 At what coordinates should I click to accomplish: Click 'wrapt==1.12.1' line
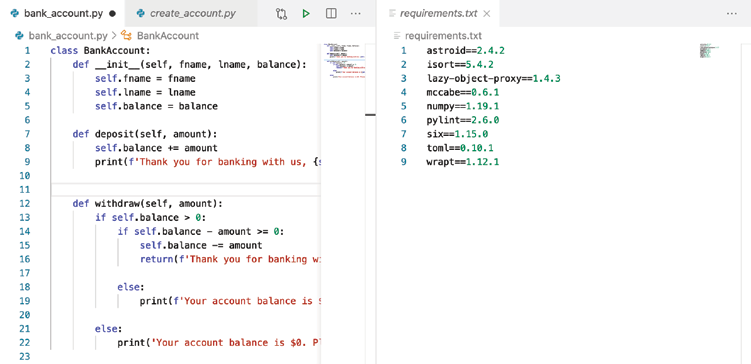coord(463,162)
